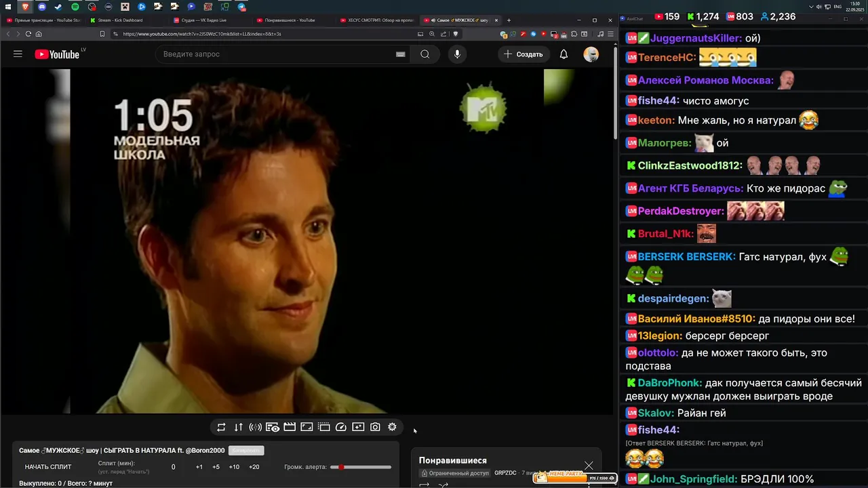Open the Windows Start button
Viewport: 868px width, 488px height.
point(8,7)
